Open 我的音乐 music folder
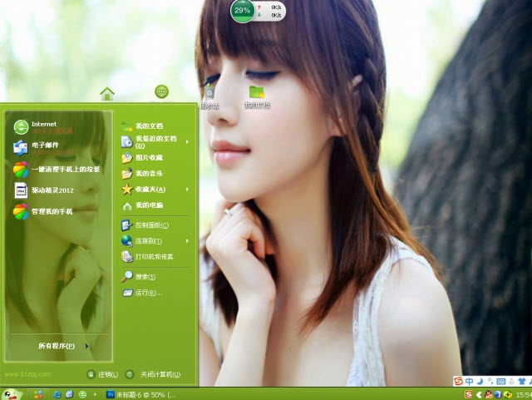Viewport: 532px width, 400px height. pyautogui.click(x=150, y=174)
